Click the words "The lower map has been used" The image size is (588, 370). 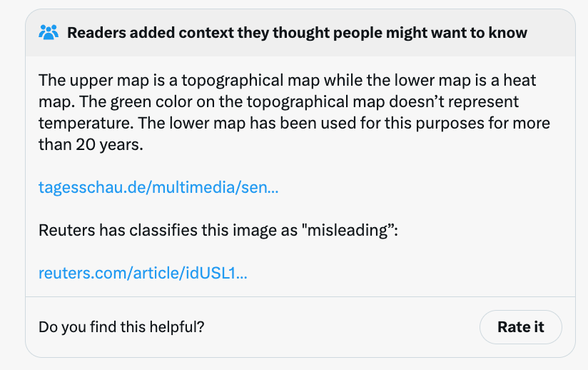(x=247, y=124)
